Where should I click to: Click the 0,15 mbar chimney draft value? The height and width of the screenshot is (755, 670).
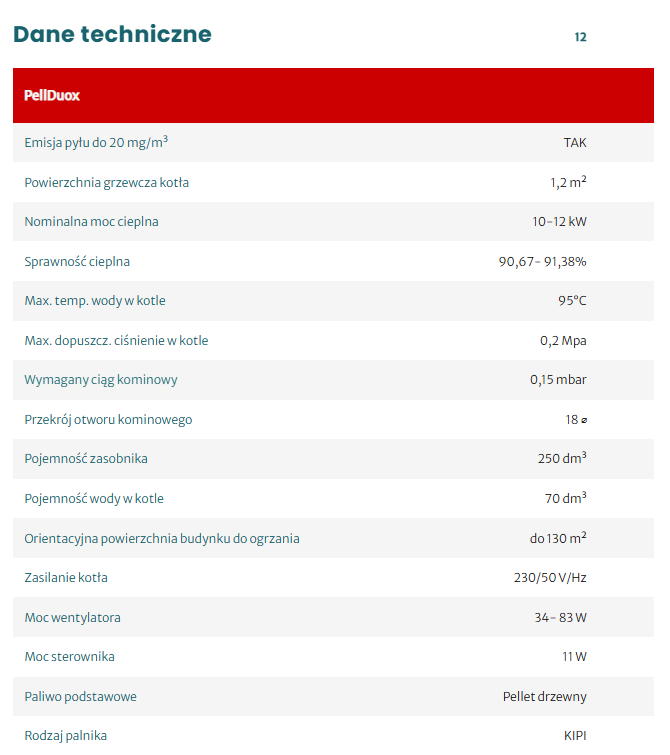(x=558, y=380)
